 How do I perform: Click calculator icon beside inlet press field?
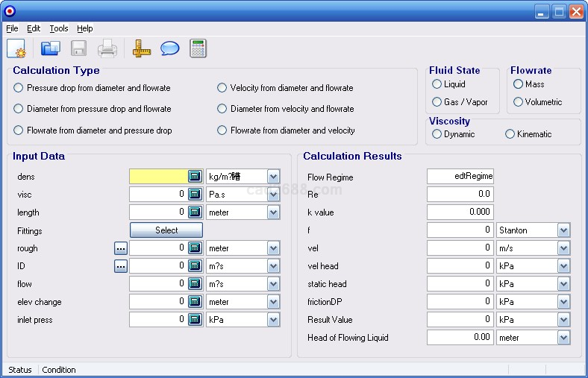195,320
